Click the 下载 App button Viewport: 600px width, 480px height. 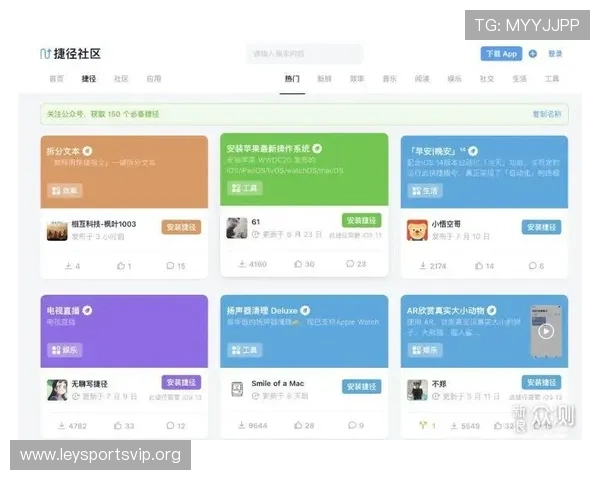point(501,54)
